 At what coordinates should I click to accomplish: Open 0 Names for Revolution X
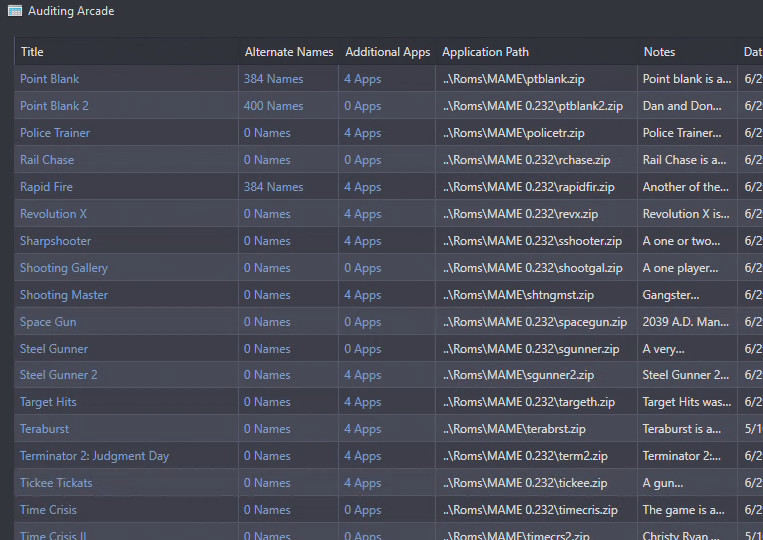(x=267, y=214)
